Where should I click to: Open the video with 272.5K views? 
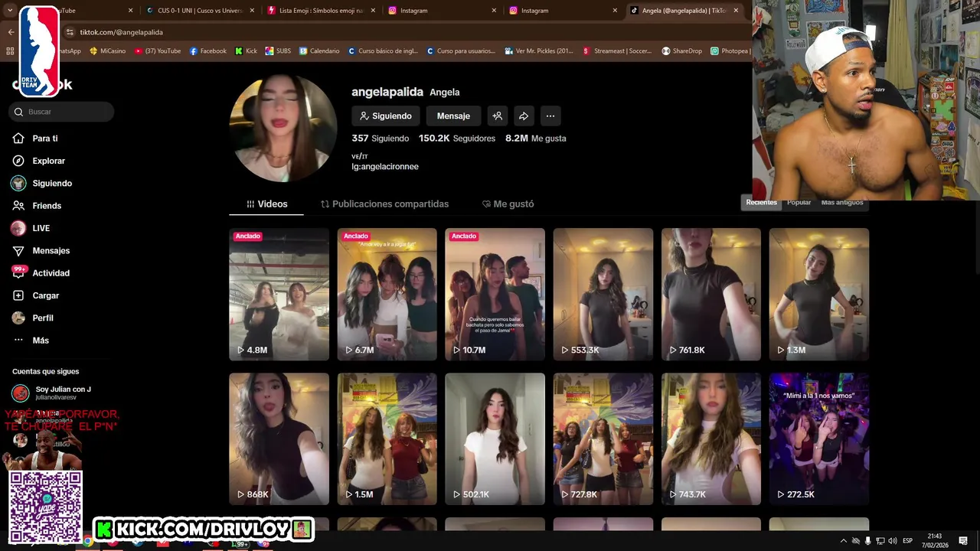pos(819,439)
